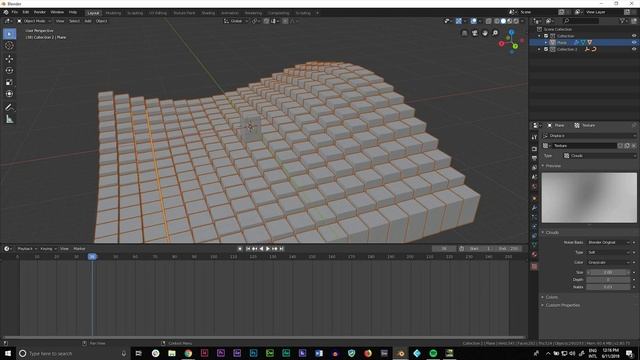Open the Noise Basis dropdown
640x360 pixels.
pos(609,242)
